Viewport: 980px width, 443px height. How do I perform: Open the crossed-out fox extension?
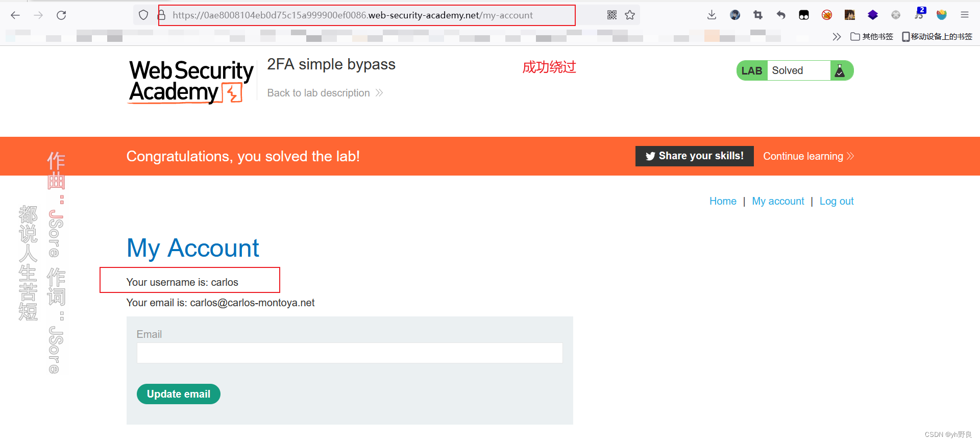tap(827, 15)
